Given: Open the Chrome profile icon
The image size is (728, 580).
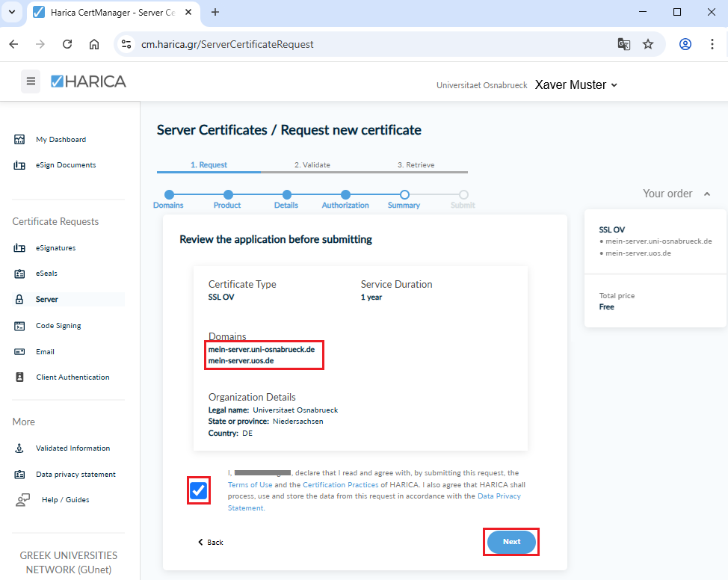Looking at the screenshot, I should point(685,44).
